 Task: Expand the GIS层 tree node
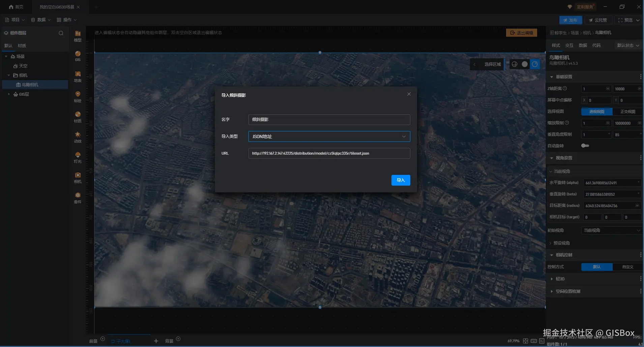pos(9,94)
